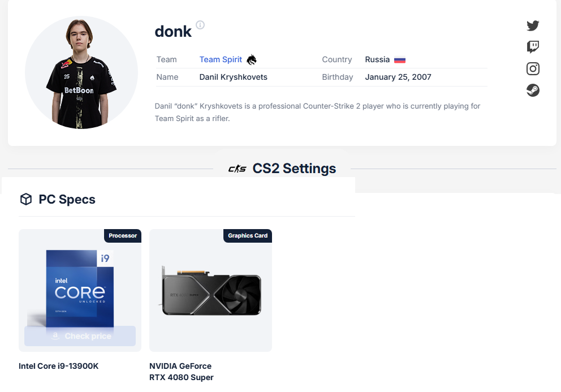Click the Intel Core i9 box image
The height and width of the screenshot is (392, 561).
click(x=80, y=288)
